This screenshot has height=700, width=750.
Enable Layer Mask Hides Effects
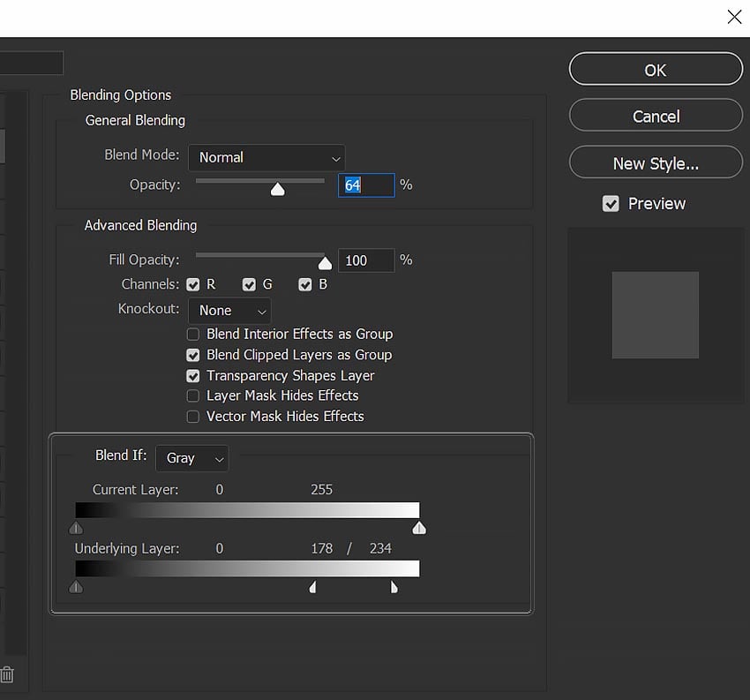[x=193, y=395]
